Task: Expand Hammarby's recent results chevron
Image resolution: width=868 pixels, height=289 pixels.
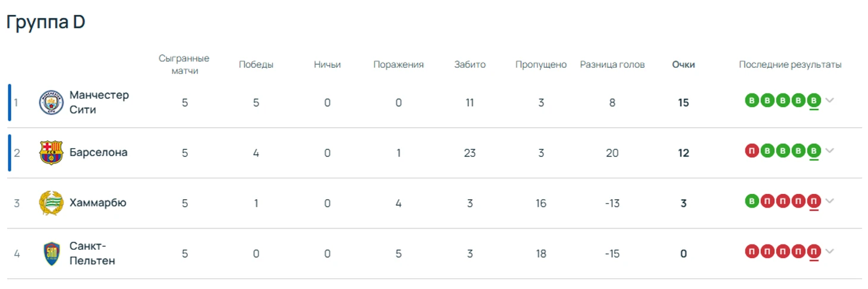Action: click(829, 201)
